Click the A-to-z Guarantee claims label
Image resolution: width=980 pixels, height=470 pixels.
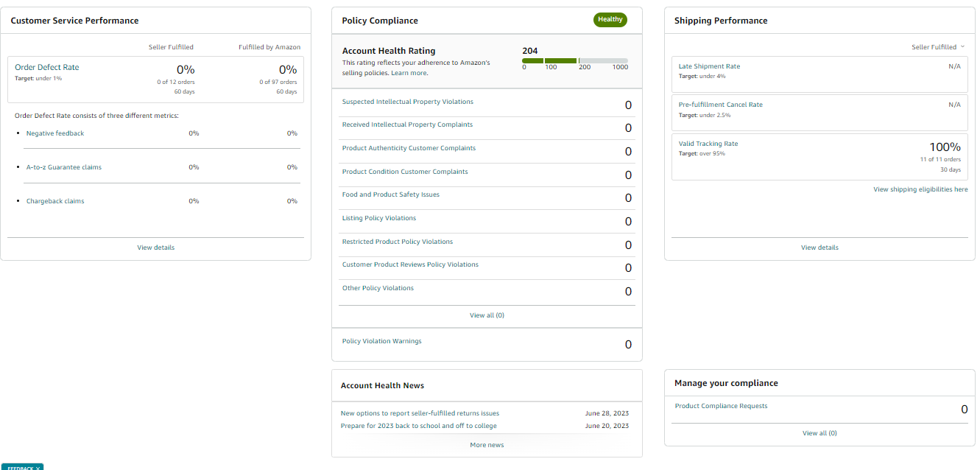[64, 167]
